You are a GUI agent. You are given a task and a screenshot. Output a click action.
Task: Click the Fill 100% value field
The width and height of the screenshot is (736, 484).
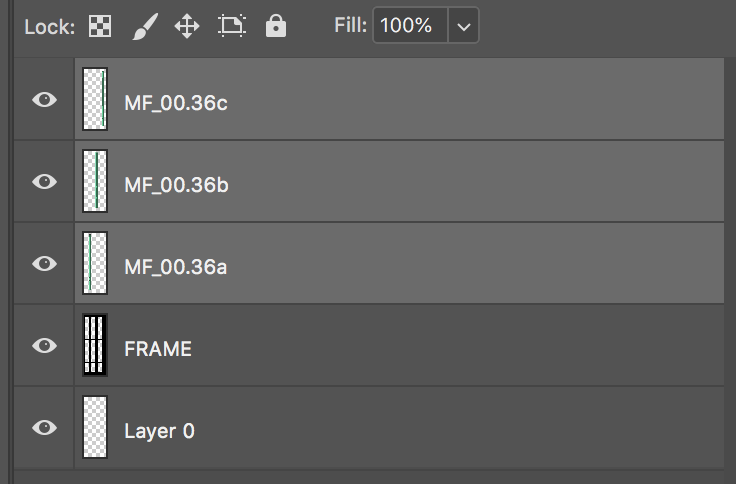click(x=410, y=25)
